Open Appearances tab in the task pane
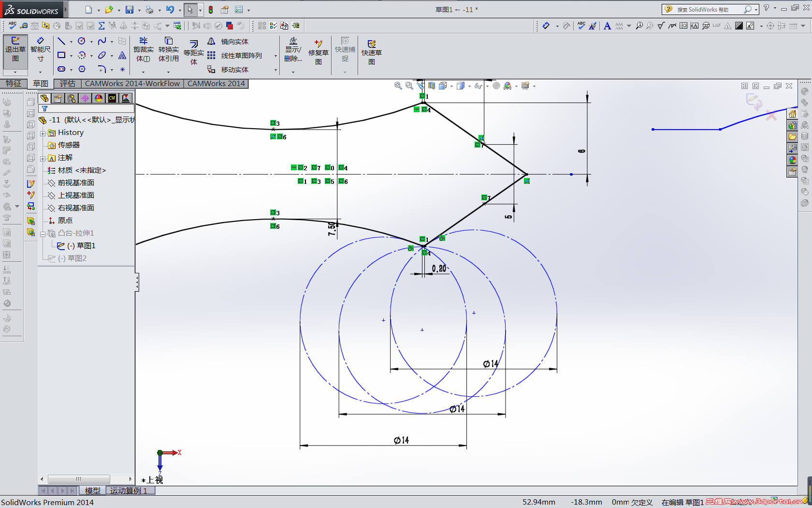812x508 pixels. (793, 160)
